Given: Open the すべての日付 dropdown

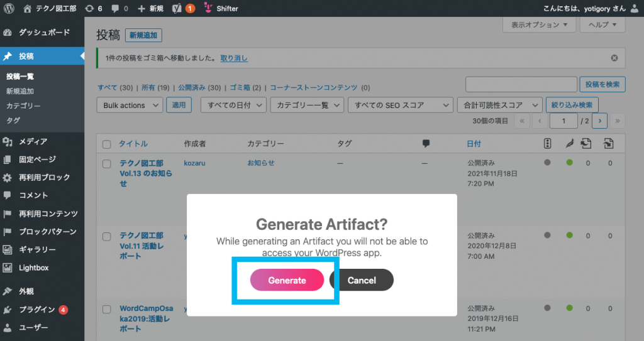Looking at the screenshot, I should [x=234, y=105].
